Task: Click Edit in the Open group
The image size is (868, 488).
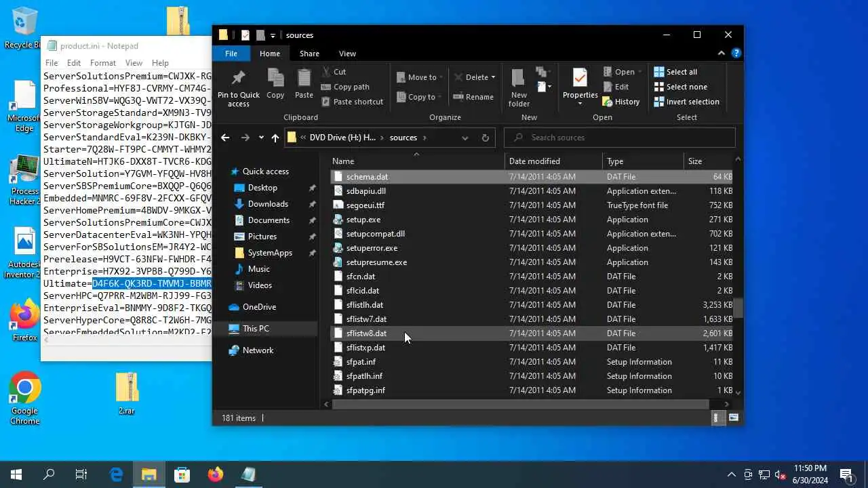Action: tap(616, 87)
